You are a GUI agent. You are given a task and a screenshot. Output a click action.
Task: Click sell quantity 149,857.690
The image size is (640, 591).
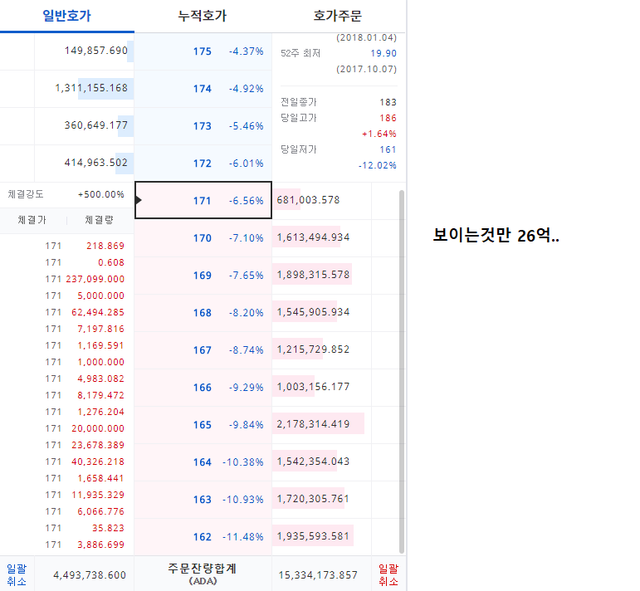(x=96, y=51)
